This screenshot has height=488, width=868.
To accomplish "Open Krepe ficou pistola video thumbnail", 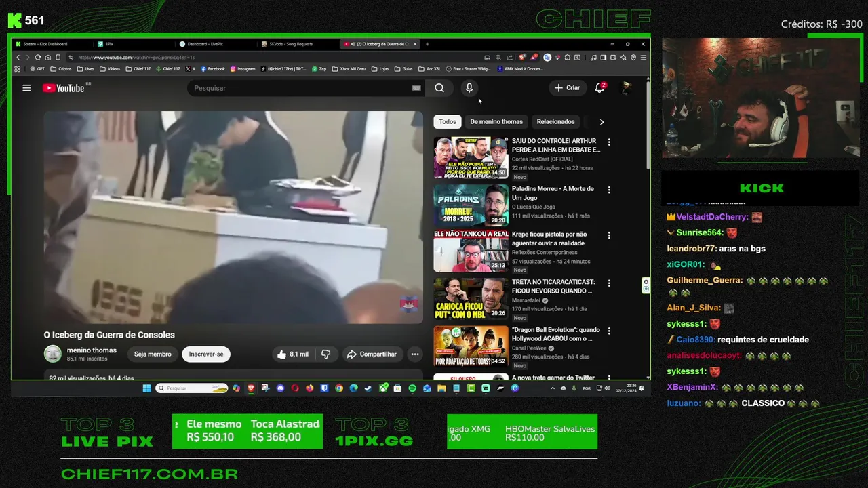I will coord(471,251).
